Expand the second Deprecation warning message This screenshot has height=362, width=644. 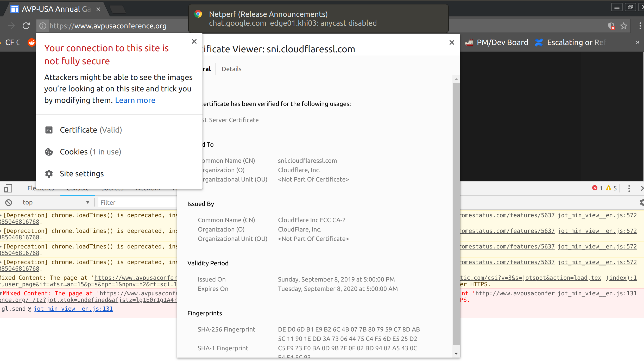tap(1, 231)
